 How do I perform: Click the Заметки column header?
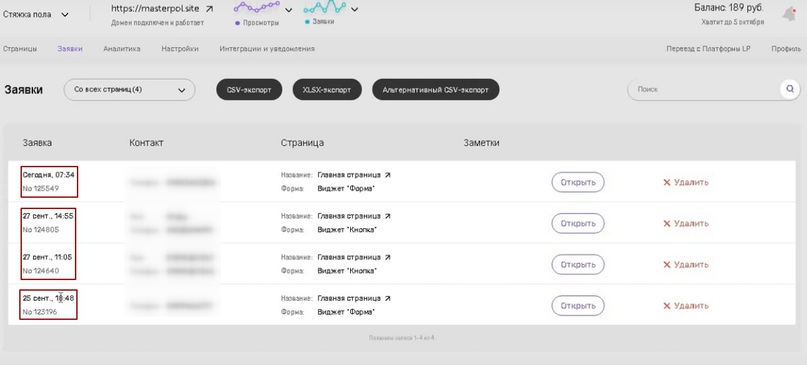[x=481, y=143]
